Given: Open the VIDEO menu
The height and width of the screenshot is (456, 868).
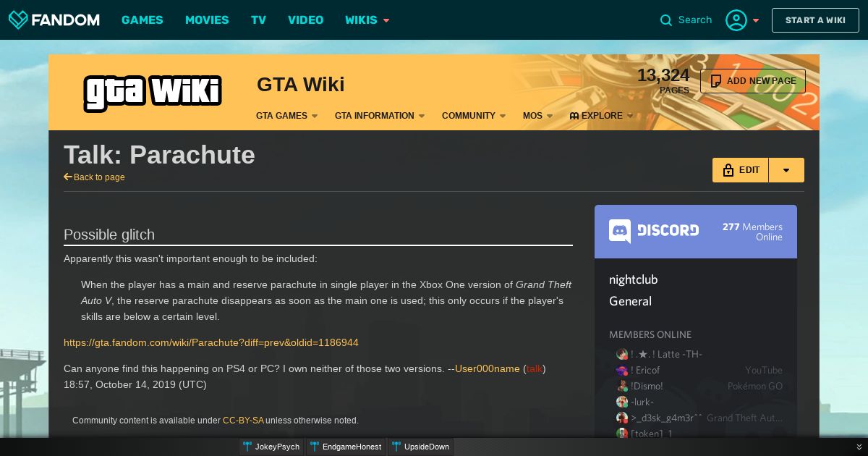Looking at the screenshot, I should 306,20.
